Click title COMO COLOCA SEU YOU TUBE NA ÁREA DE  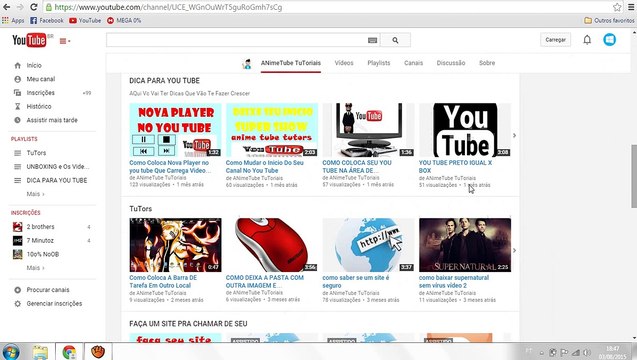point(357,167)
